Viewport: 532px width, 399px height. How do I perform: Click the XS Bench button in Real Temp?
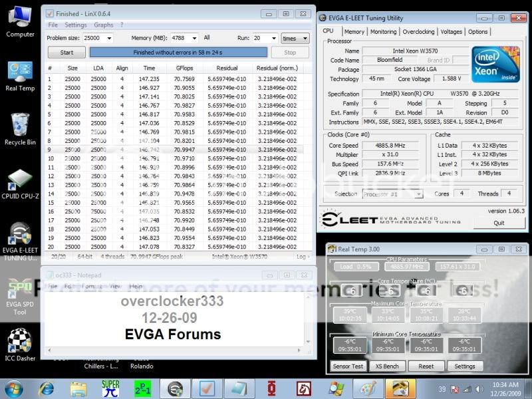[x=386, y=366]
